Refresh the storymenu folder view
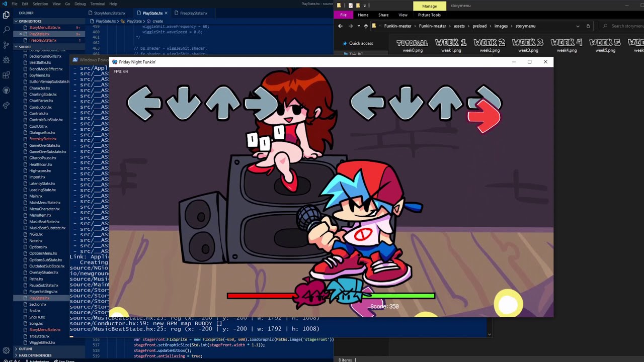The width and height of the screenshot is (644, 362). [588, 26]
